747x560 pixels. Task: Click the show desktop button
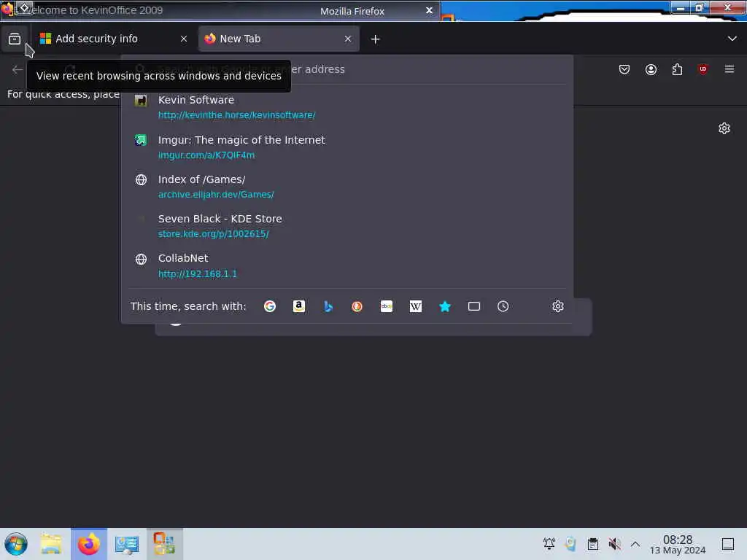[x=727, y=544]
